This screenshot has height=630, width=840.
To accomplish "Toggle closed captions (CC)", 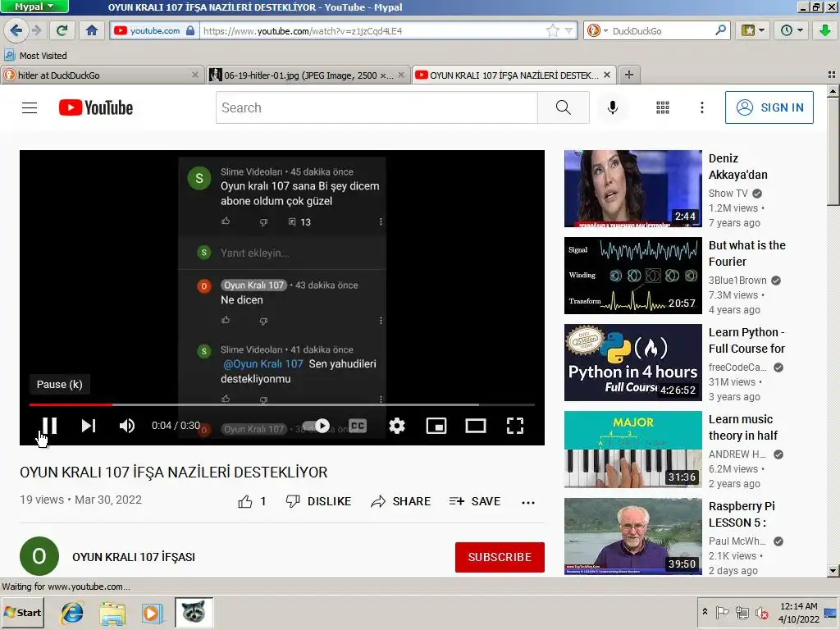I will point(358,426).
